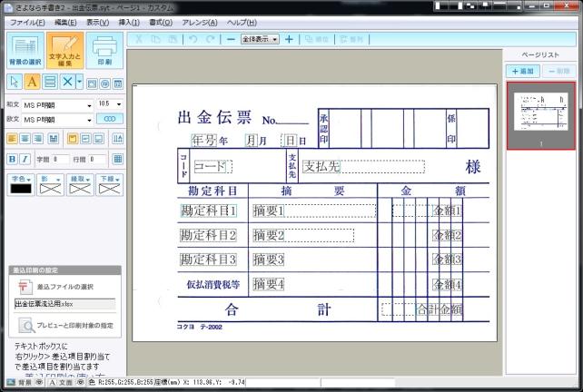This screenshot has height=392, width=583.
Task: Click the copy toolbar icon
Action: pyautogui.click(x=156, y=39)
